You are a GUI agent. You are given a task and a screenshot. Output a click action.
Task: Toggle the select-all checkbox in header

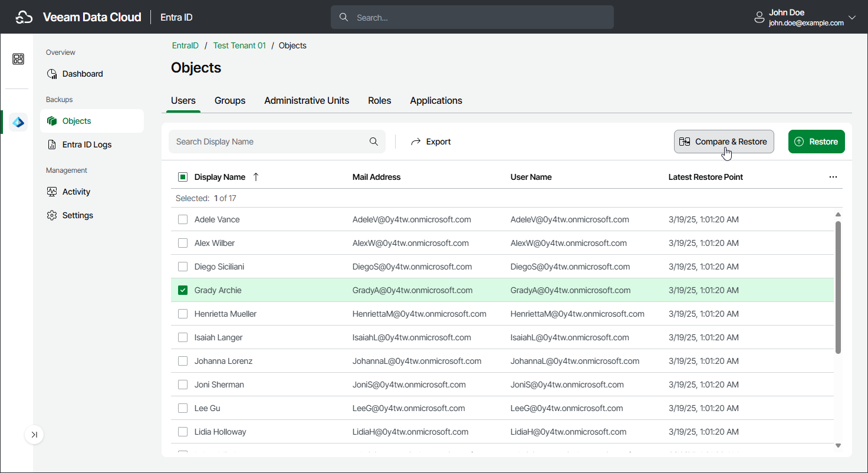point(183,177)
